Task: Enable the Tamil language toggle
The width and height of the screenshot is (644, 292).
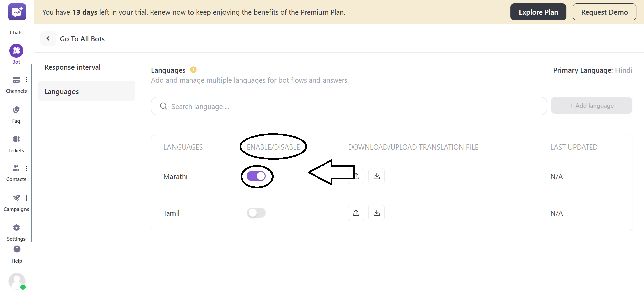Action: pyautogui.click(x=256, y=213)
